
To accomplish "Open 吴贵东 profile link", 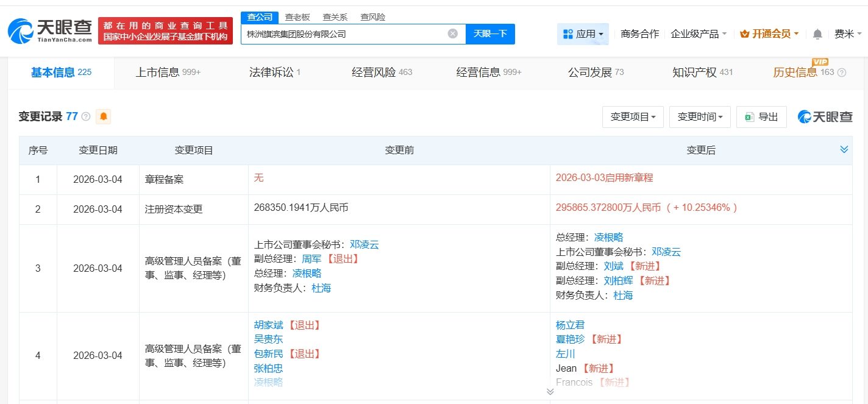I will click(268, 339).
